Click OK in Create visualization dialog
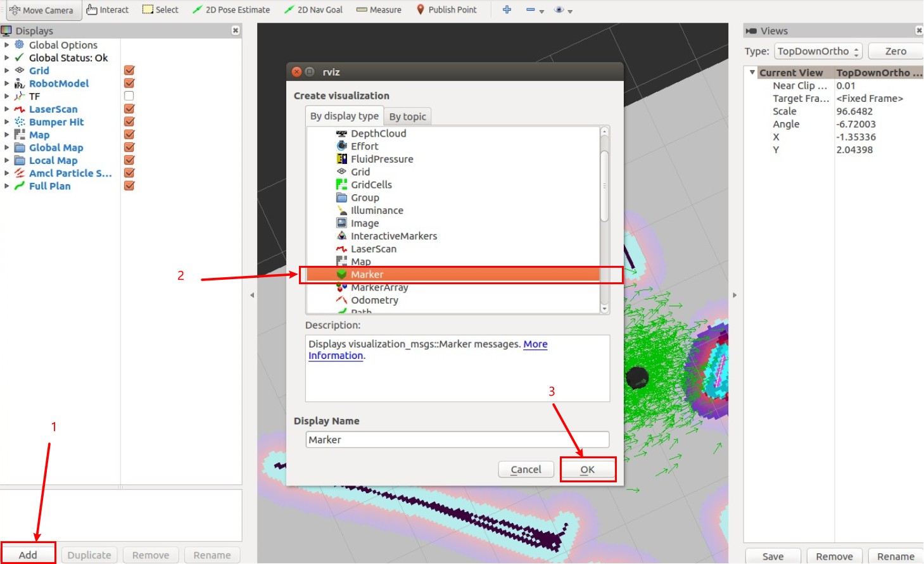This screenshot has width=924, height=564. [x=588, y=469]
